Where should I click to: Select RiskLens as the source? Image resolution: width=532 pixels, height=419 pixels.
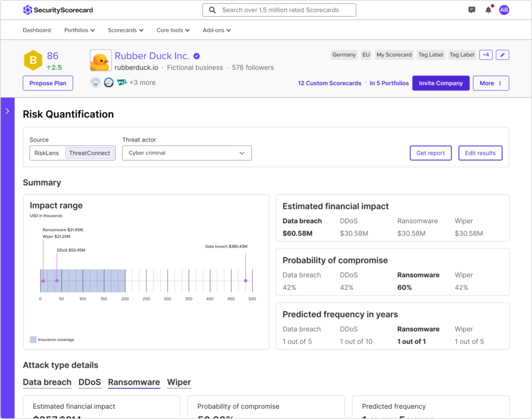click(x=47, y=153)
